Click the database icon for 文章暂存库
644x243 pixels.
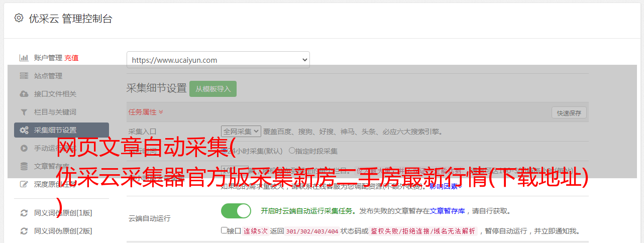pos(24,166)
